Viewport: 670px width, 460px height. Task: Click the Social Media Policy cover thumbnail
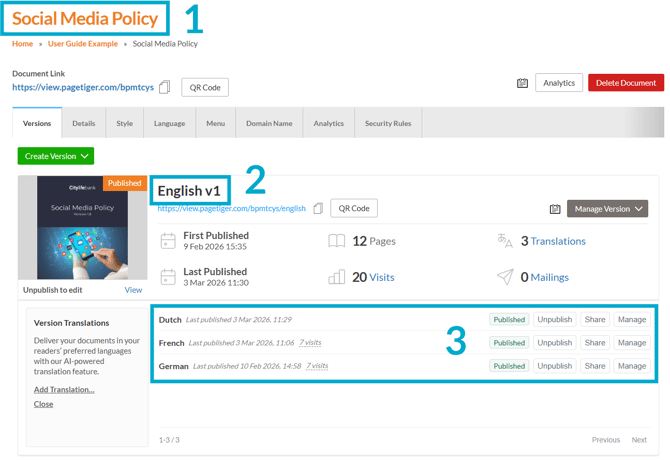[82, 228]
